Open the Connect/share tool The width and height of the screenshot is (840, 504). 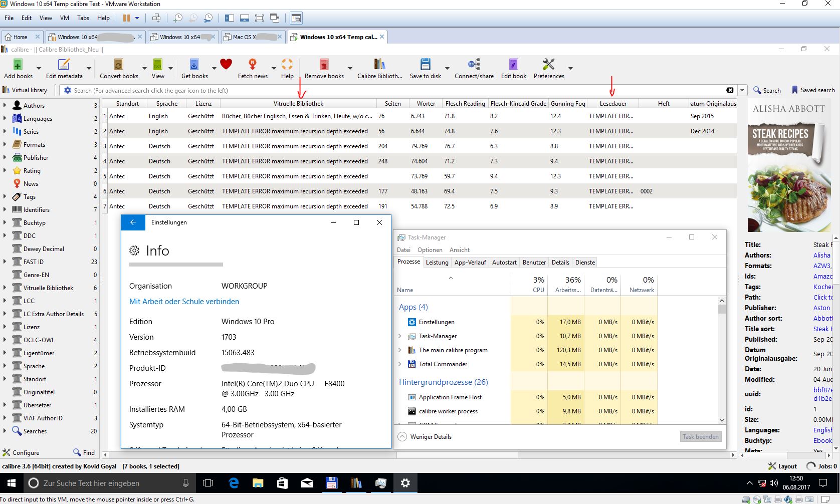coord(474,65)
